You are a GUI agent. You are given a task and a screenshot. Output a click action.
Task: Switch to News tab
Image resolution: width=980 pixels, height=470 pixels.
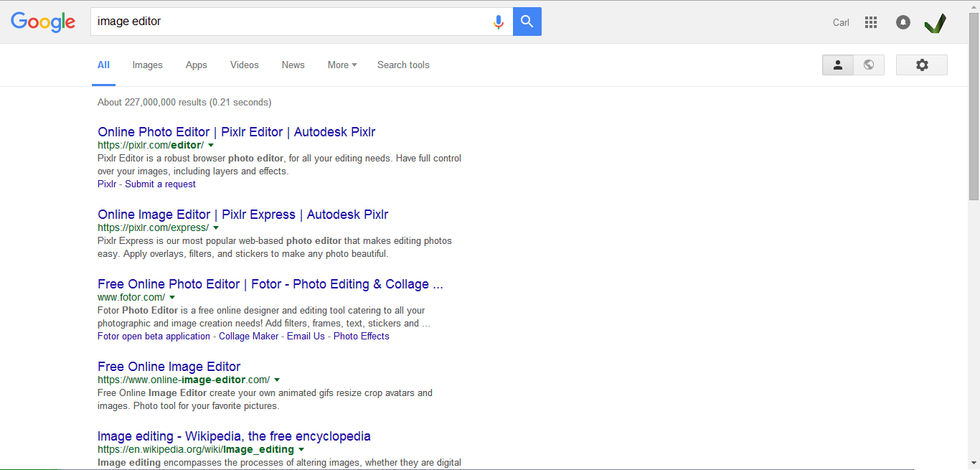293,65
